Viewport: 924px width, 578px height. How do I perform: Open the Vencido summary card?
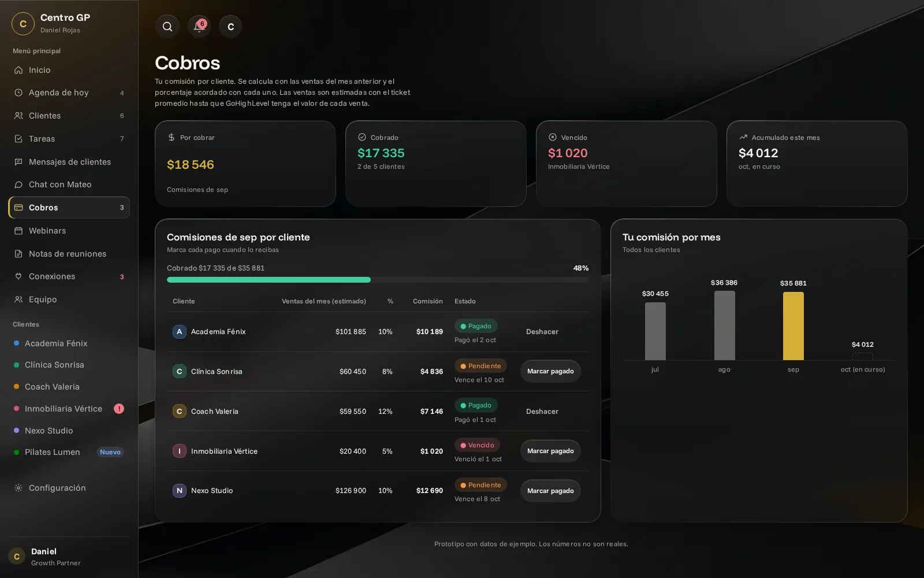627,164
